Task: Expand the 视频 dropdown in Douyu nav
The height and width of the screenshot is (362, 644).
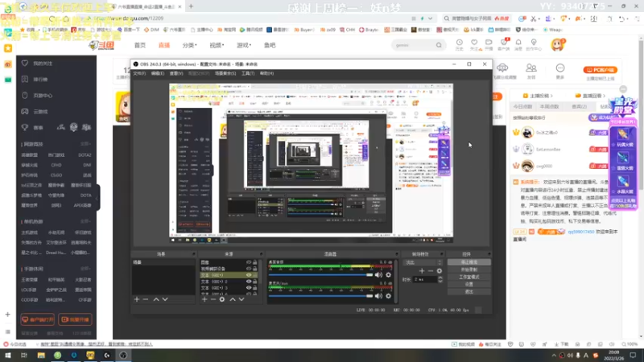Action: coord(217,45)
